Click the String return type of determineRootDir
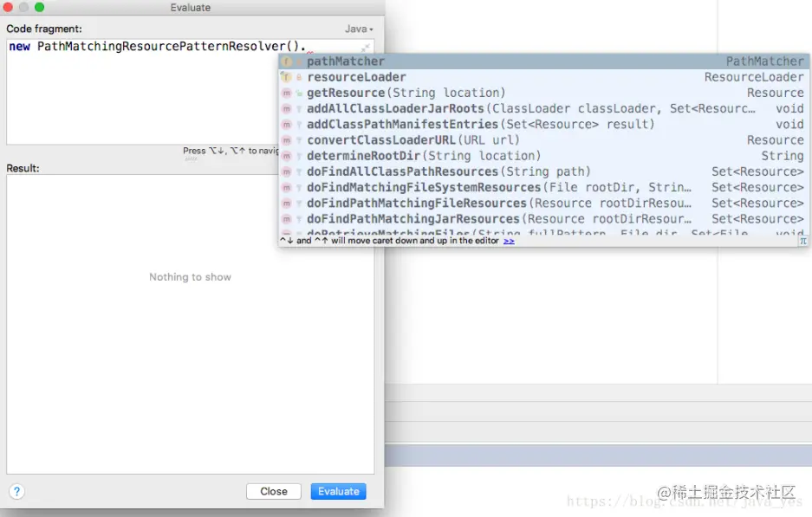Viewport: 812px width, 517px height. click(x=783, y=156)
